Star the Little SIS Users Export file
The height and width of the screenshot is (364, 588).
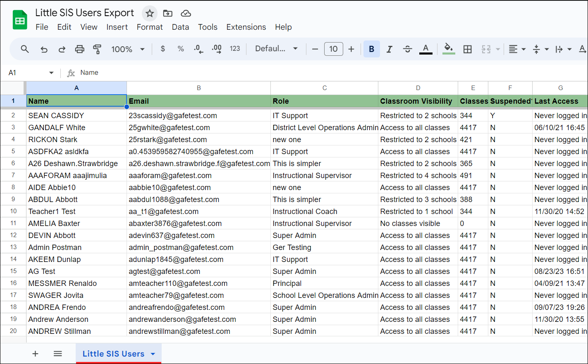[x=149, y=13]
